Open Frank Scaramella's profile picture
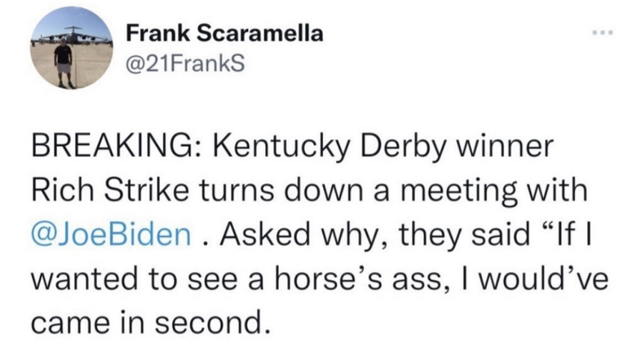Screen dimensions: 628x364 click(x=72, y=49)
